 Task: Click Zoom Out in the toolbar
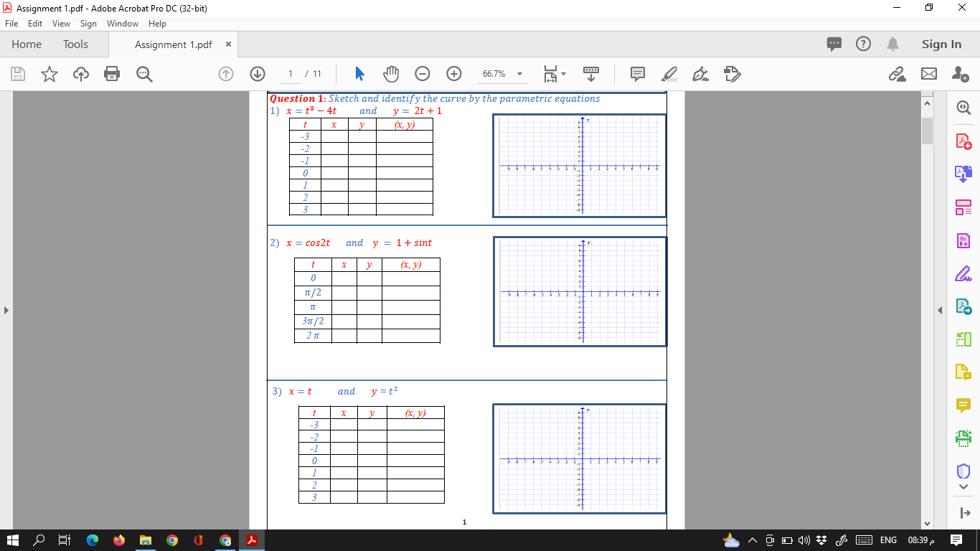422,74
